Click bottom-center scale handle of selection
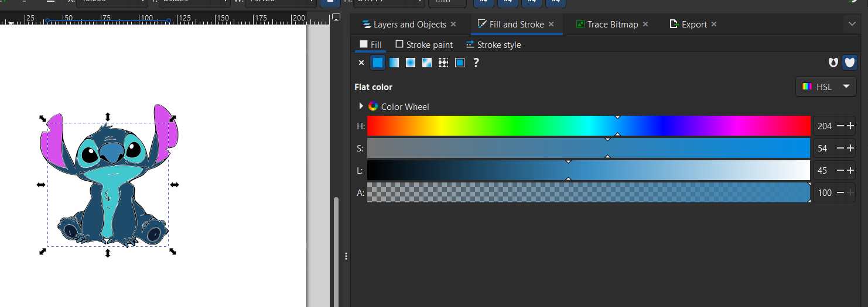The height and width of the screenshot is (307, 868). pyautogui.click(x=108, y=253)
